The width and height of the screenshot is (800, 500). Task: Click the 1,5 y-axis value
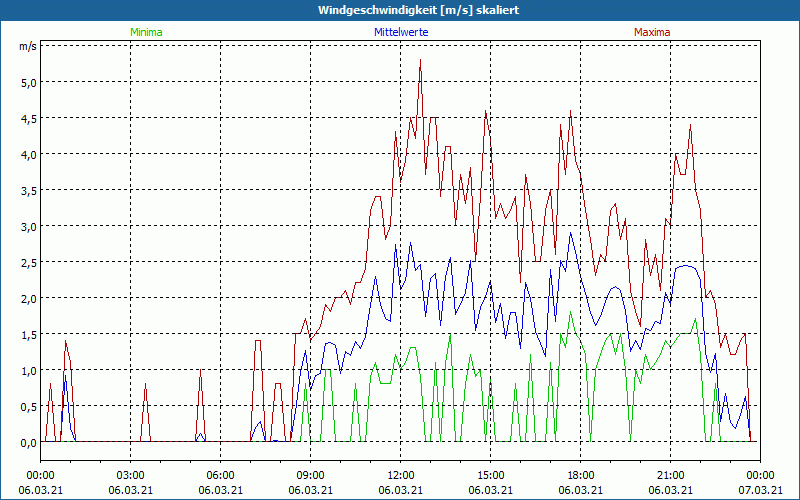(29, 334)
